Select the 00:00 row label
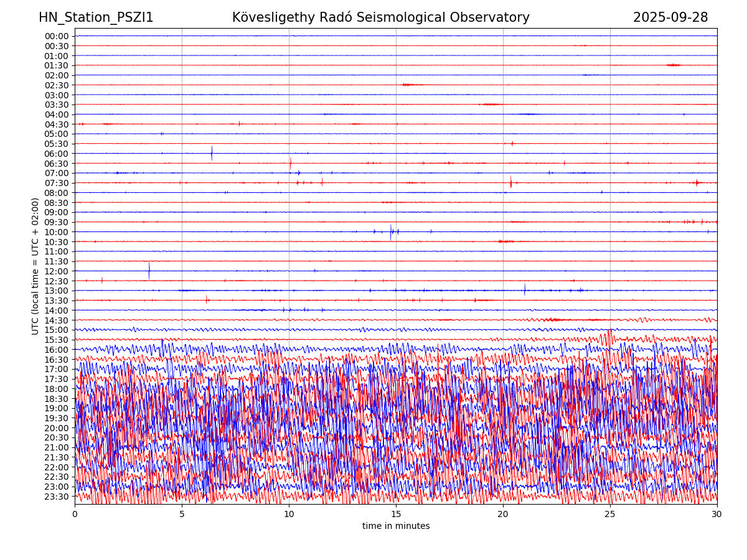The height and width of the screenshot is (560, 747). click(57, 36)
